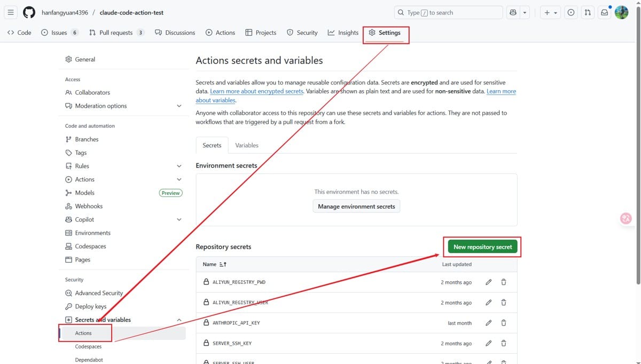Edit the SERVER_SSH_KEY secret
The image size is (641, 364).
[488, 343]
